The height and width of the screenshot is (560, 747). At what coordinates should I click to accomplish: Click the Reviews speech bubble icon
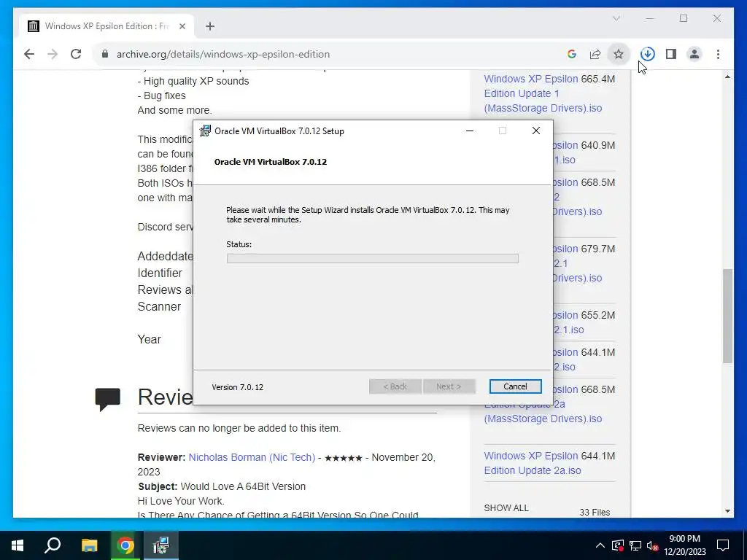click(x=108, y=399)
